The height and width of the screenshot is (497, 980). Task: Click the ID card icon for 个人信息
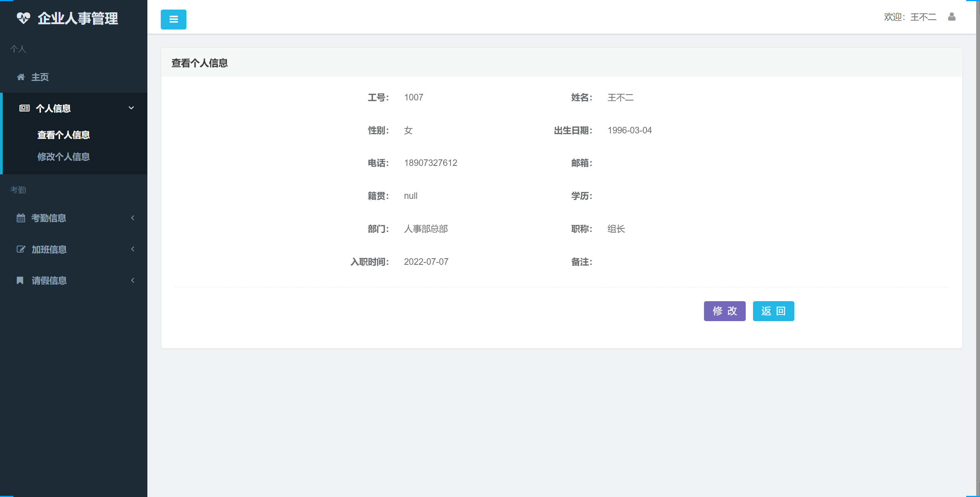24,108
